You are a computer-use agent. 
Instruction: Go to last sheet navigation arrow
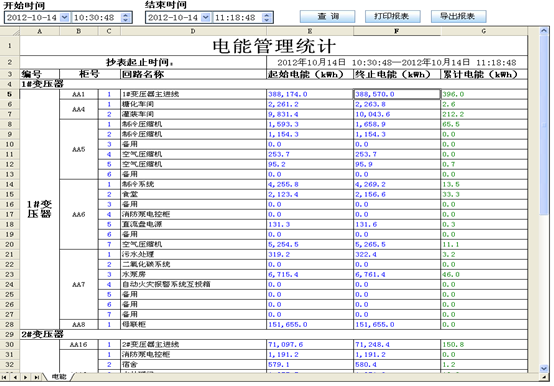pyautogui.click(x=36, y=377)
